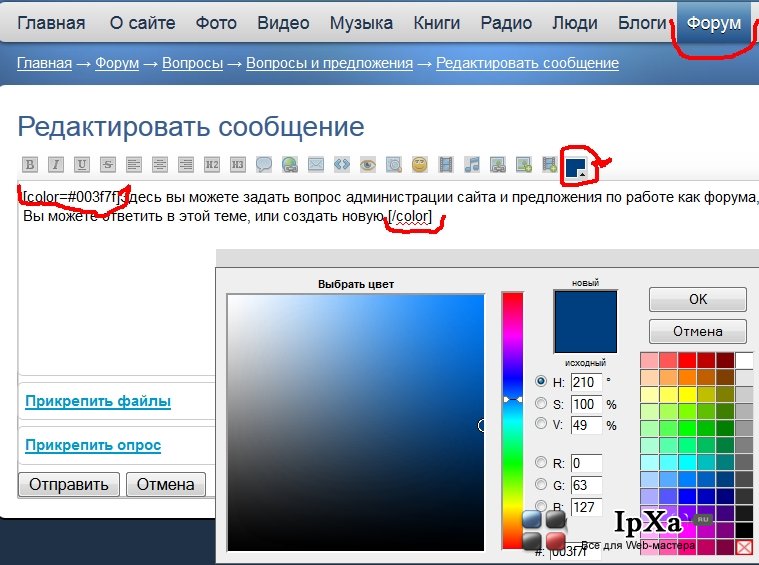Underline text using the U toolbar icon

82,165
